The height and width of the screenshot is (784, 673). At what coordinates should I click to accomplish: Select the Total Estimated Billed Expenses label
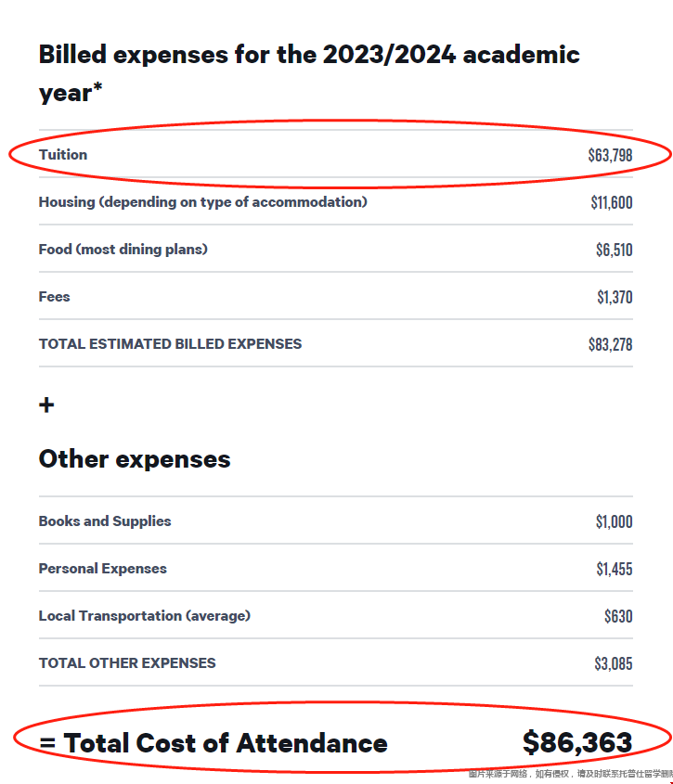pos(170,344)
